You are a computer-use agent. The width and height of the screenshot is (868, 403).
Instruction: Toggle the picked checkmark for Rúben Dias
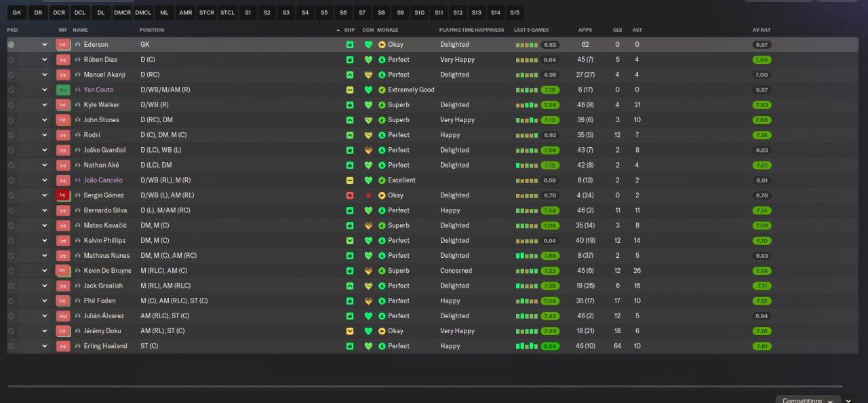click(x=11, y=60)
